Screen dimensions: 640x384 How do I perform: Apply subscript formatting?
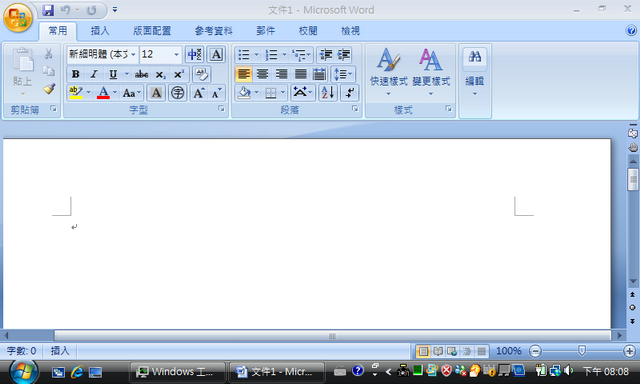160,74
